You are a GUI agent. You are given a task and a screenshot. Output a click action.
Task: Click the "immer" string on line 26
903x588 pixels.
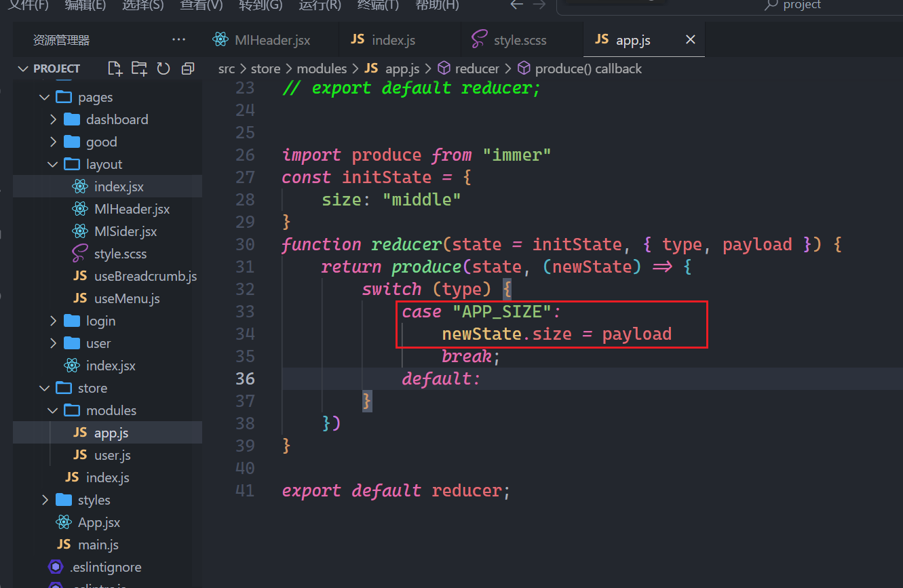coord(516,155)
